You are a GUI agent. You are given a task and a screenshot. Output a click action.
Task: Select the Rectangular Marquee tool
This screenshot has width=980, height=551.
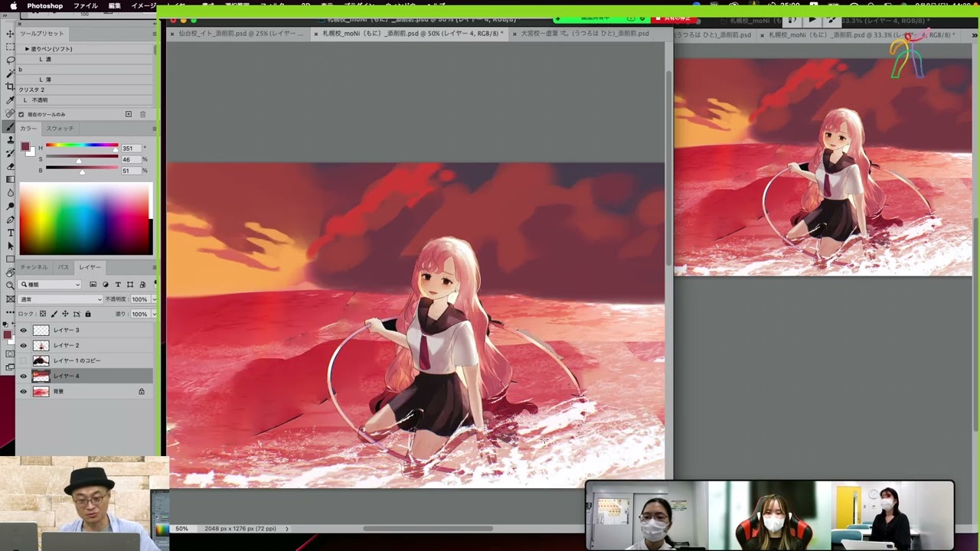pos(10,47)
